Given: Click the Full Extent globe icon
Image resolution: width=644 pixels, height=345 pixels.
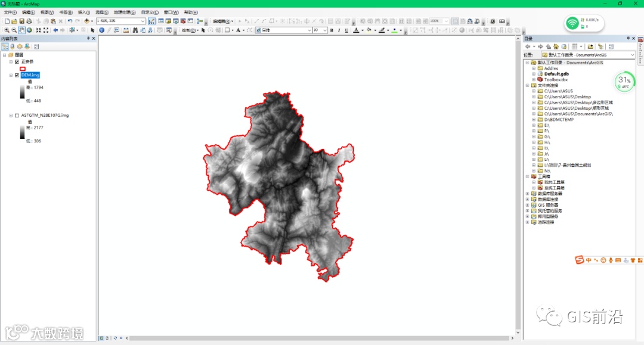Looking at the screenshot, I should pos(29,30).
